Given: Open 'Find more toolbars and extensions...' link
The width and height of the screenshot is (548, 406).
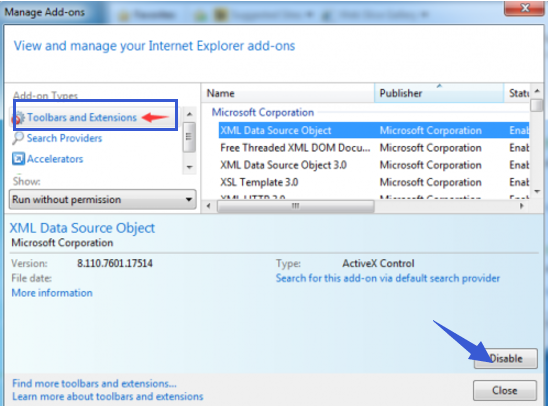Looking at the screenshot, I should click(x=94, y=383).
